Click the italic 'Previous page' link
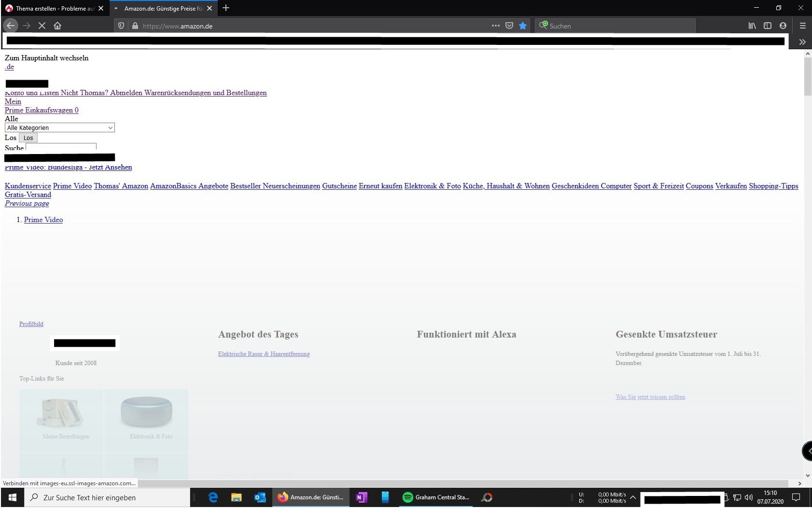812x508 pixels. point(27,203)
